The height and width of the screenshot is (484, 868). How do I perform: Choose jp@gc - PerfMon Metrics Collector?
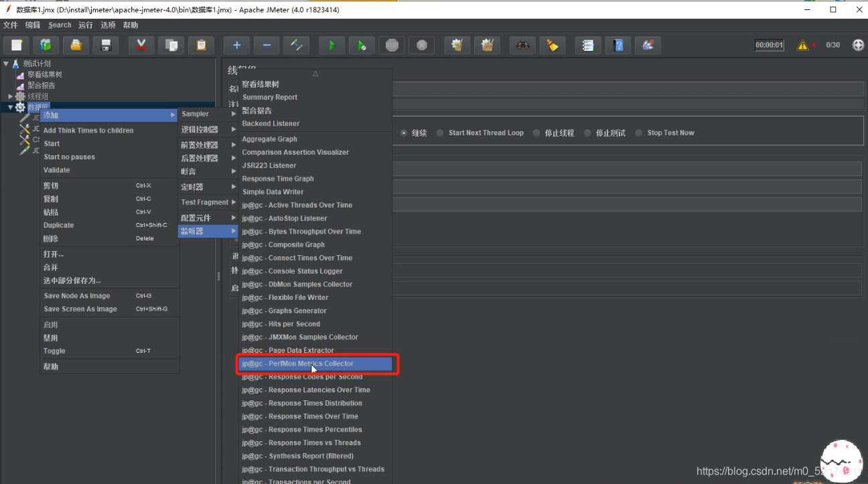(315, 364)
